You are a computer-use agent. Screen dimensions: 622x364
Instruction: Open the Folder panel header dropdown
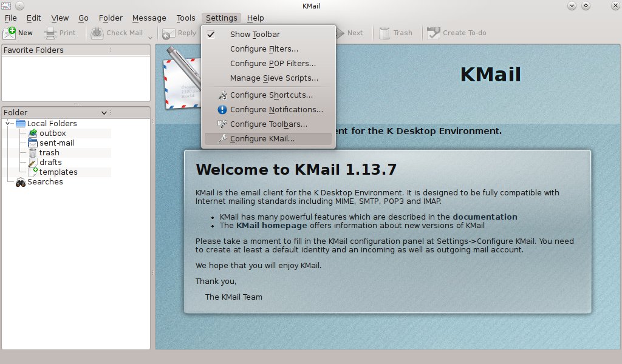pos(104,113)
